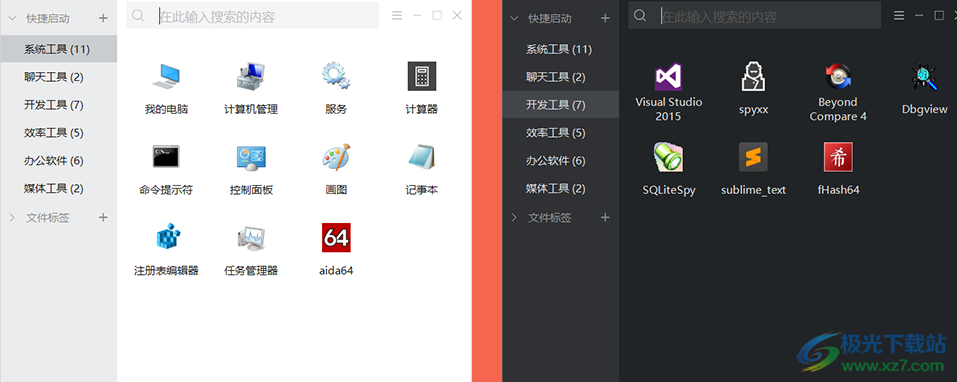Select 聊天工具 (2) in light sidebar
This screenshot has width=957, height=382.
tap(58, 77)
